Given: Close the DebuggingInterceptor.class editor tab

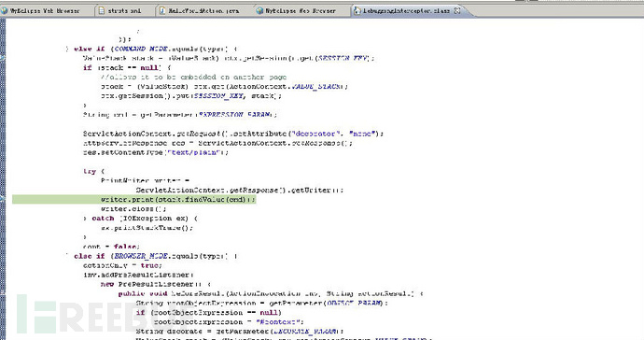Looking at the screenshot, I should 457,10.
